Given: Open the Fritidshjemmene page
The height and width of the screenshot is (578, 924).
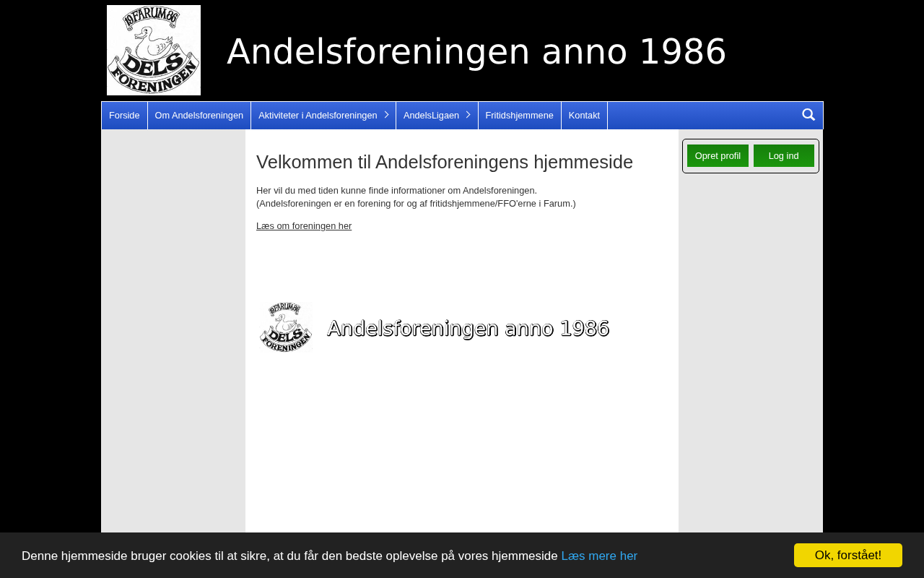Looking at the screenshot, I should [x=520, y=116].
